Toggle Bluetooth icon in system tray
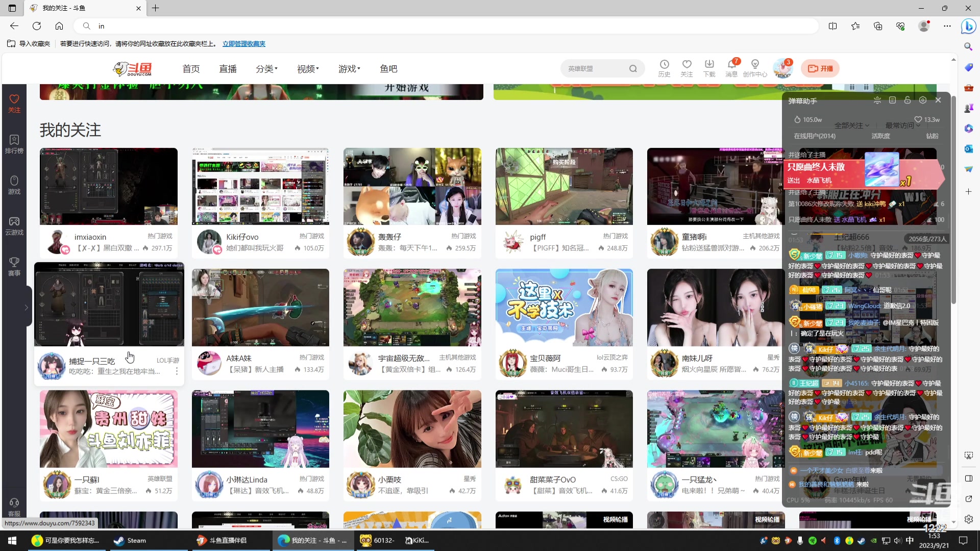Screen dimensions: 980x551 tap(837, 541)
